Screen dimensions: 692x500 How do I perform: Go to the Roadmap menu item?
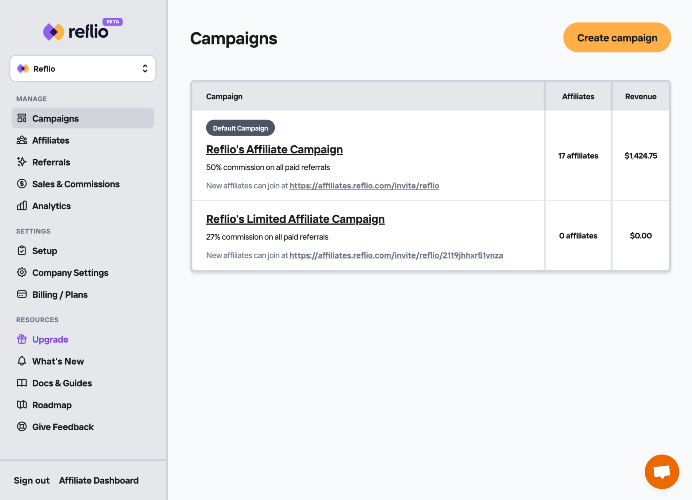click(51, 405)
